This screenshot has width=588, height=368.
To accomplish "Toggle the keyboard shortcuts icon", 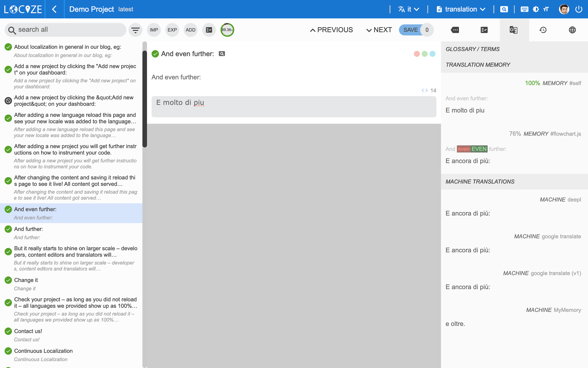I will point(524,9).
